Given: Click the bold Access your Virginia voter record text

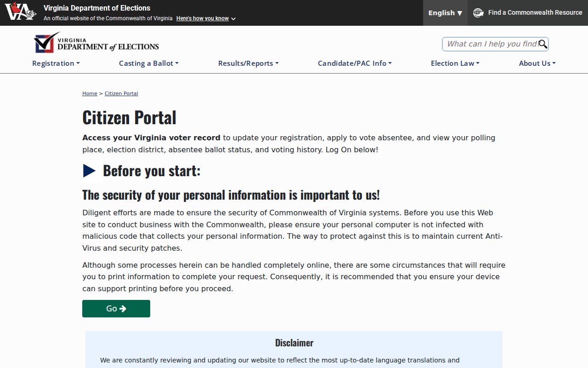Looking at the screenshot, I should pyautogui.click(x=151, y=138).
